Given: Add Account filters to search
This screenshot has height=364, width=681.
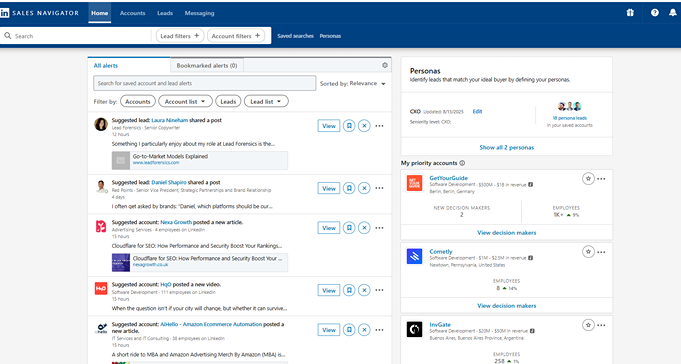Looking at the screenshot, I should pyautogui.click(x=236, y=36).
